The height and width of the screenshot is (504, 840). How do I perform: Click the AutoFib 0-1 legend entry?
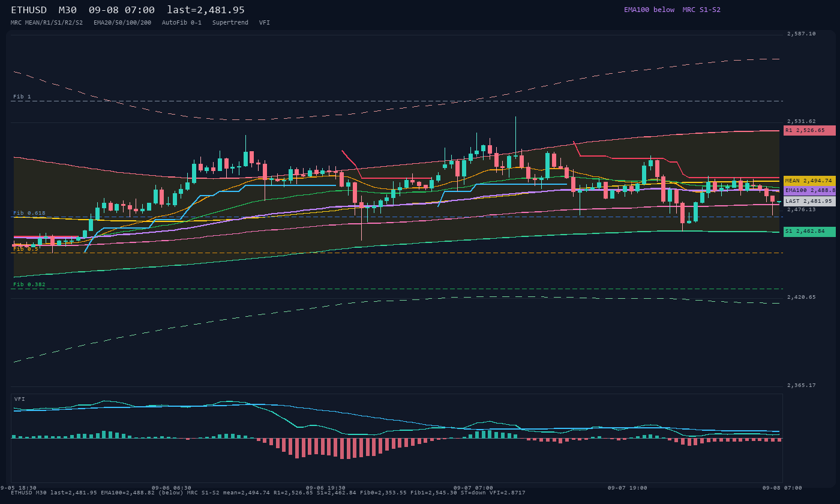[x=182, y=22]
